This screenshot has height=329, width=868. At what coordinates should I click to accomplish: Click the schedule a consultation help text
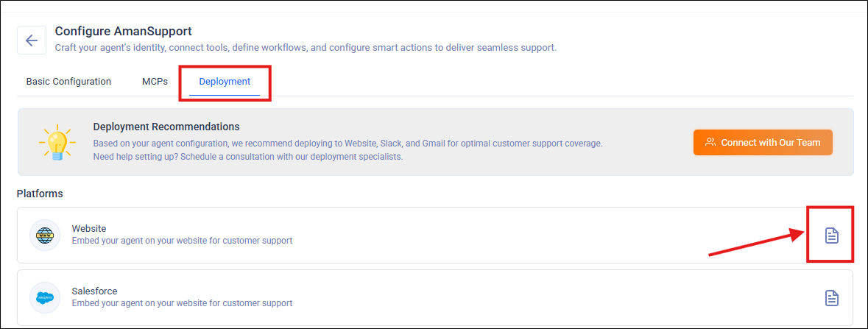pyautogui.click(x=248, y=157)
